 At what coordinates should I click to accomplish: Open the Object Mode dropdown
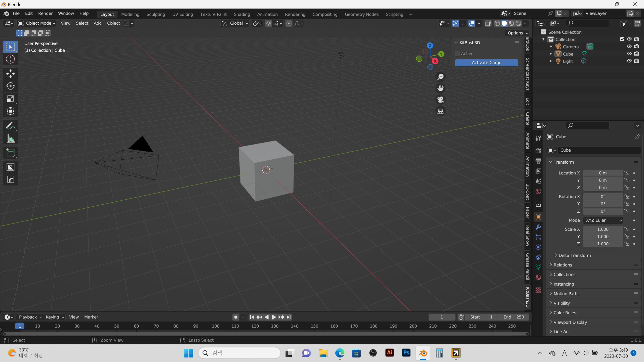(x=37, y=23)
